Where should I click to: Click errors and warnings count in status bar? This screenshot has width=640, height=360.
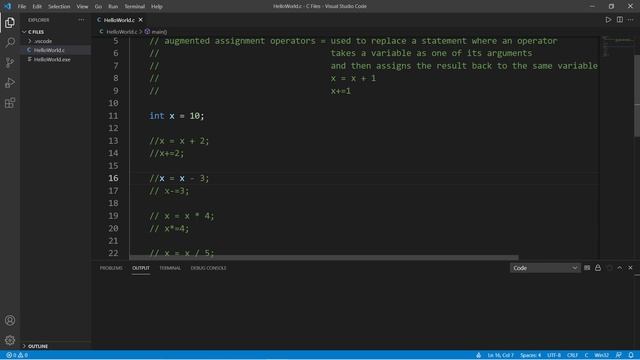[x=17, y=355]
